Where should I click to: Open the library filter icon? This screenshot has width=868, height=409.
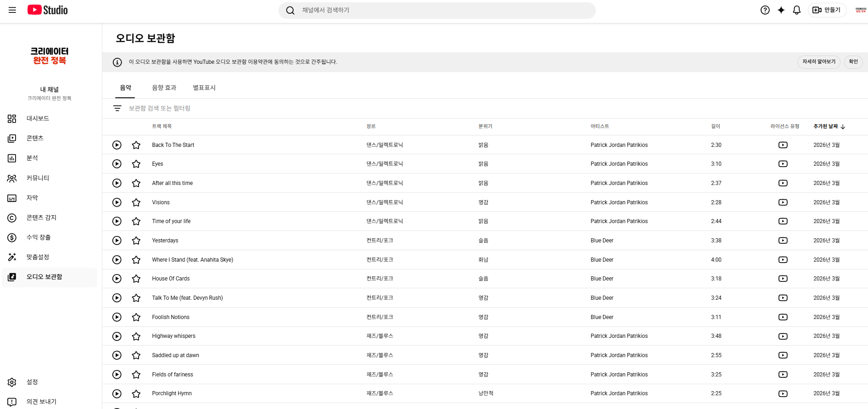(117, 108)
